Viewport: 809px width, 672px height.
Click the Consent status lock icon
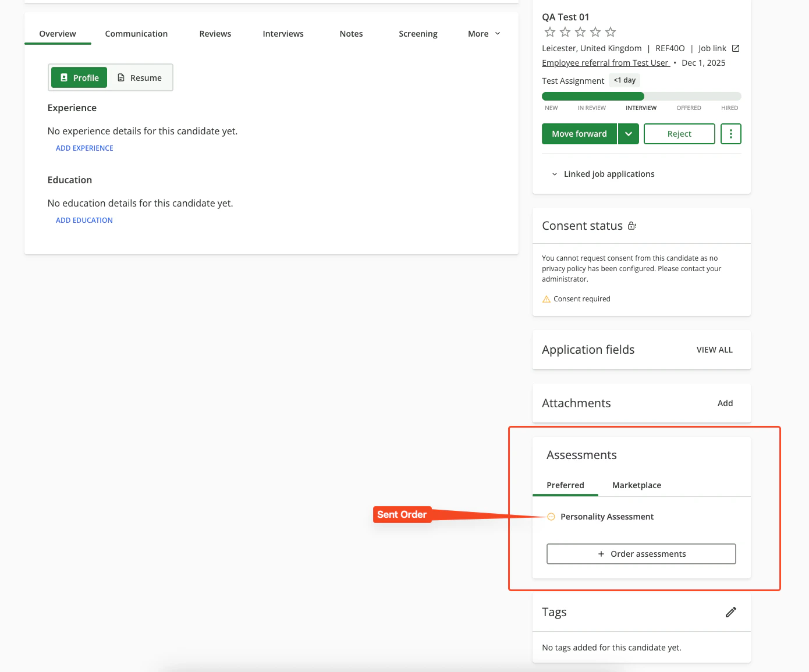tap(632, 226)
